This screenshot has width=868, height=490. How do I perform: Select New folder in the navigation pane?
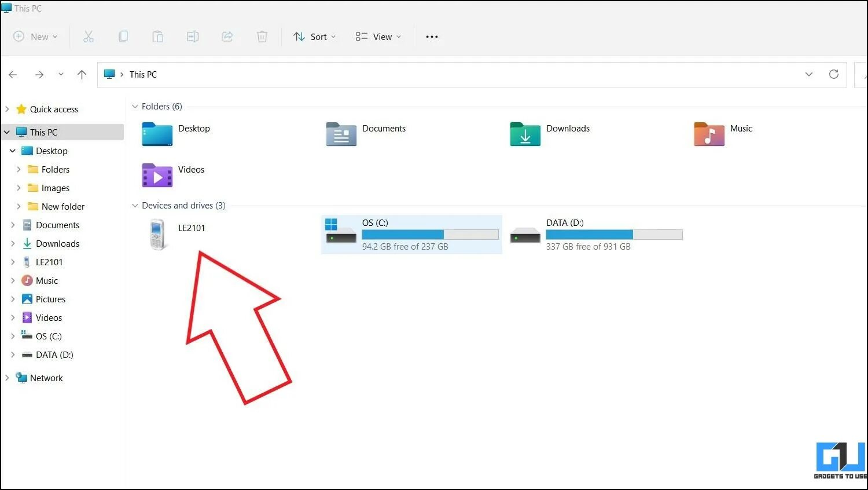click(x=63, y=206)
